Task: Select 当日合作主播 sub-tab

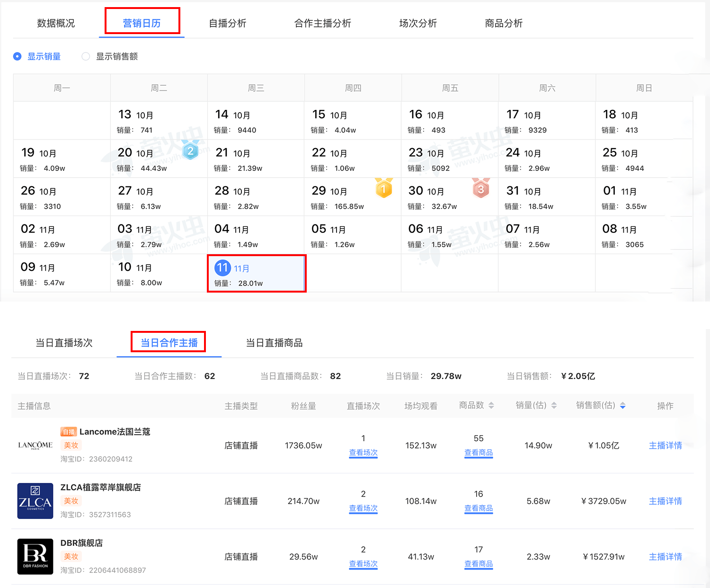Action: (x=169, y=343)
